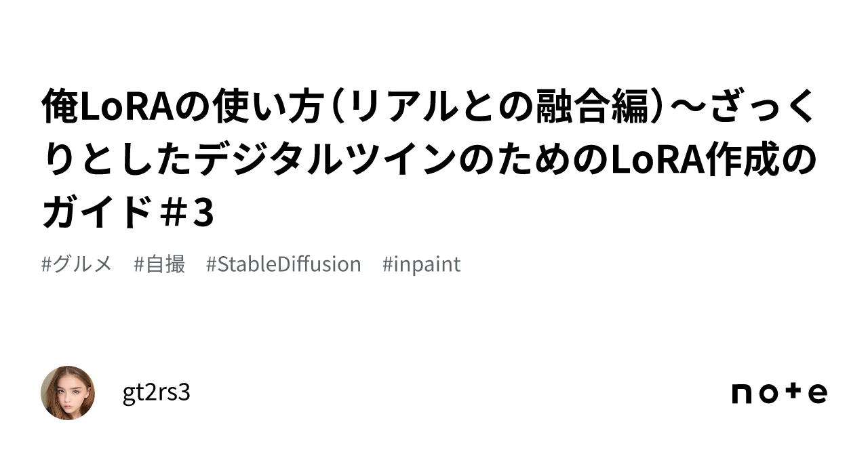Click the gt2rs3 profile avatar photo
This screenshot has width=868, height=454.
(68, 393)
